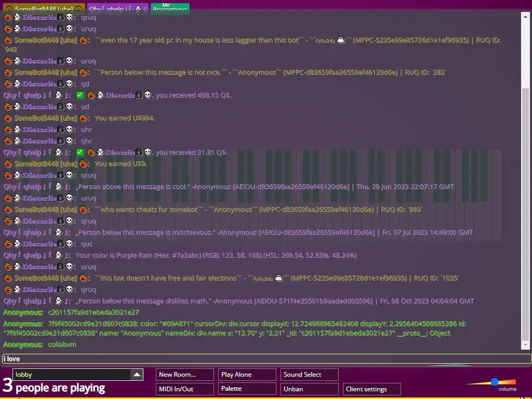Viewport: 532px width, 399px height.
Task: Click the 'Your color is Purple Rain' message
Action: tap(216, 255)
